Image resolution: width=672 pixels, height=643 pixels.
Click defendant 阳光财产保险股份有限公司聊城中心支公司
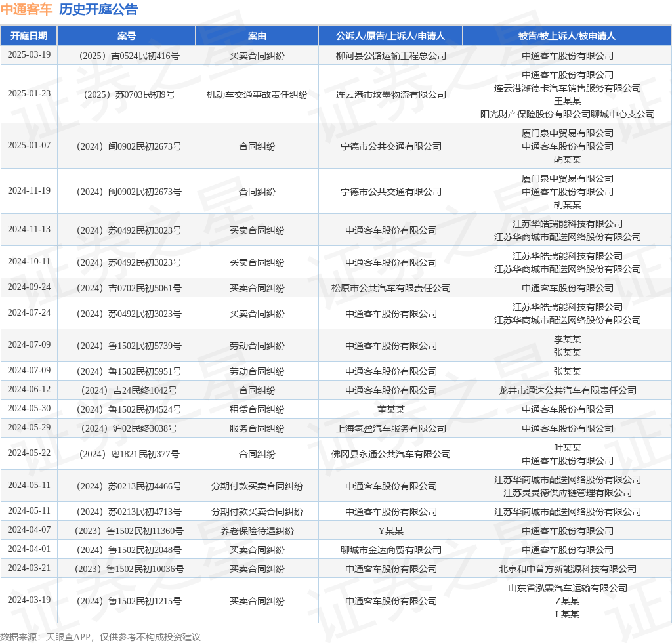tap(568, 114)
